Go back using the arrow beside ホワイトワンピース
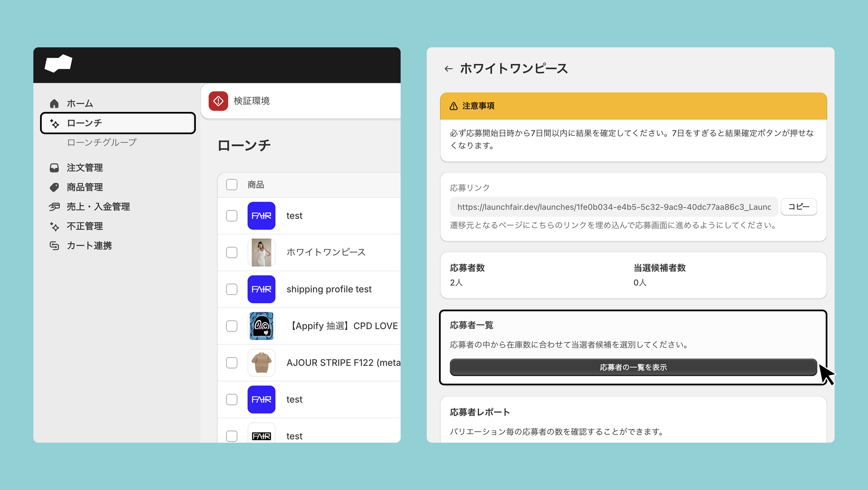Viewport: 868px width, 490px height. click(x=448, y=69)
